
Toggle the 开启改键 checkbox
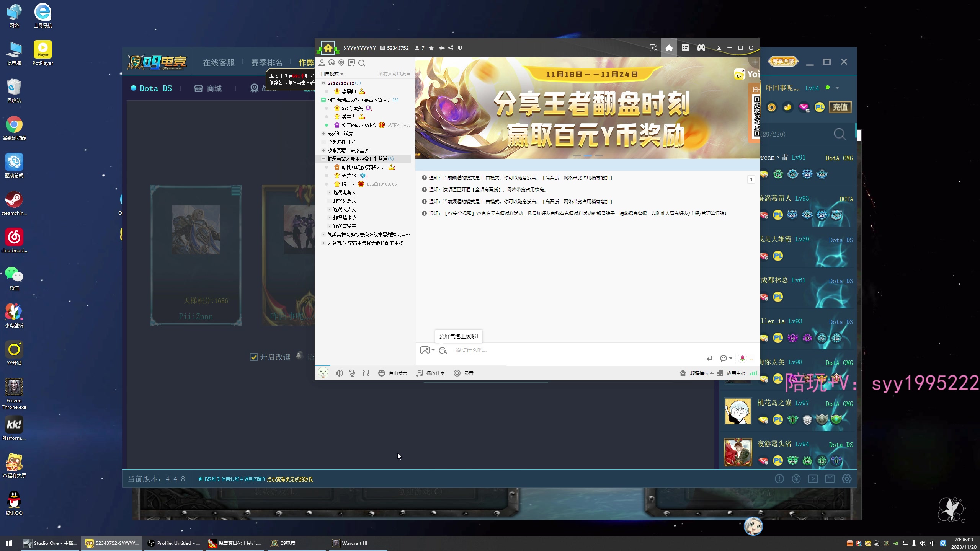(254, 356)
